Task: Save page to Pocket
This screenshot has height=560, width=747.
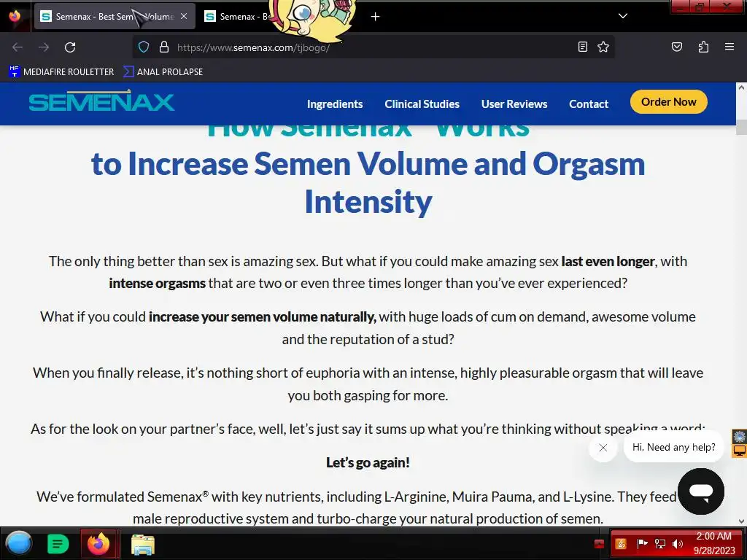Action: [x=676, y=47]
